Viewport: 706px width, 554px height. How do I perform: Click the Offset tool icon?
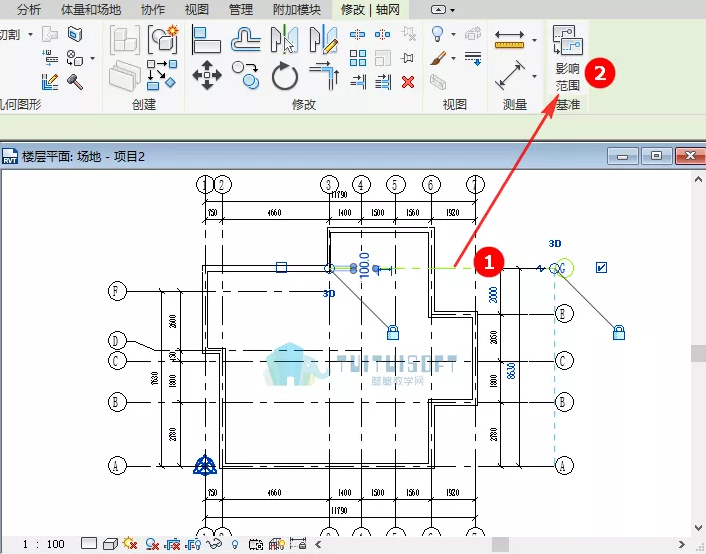point(245,40)
